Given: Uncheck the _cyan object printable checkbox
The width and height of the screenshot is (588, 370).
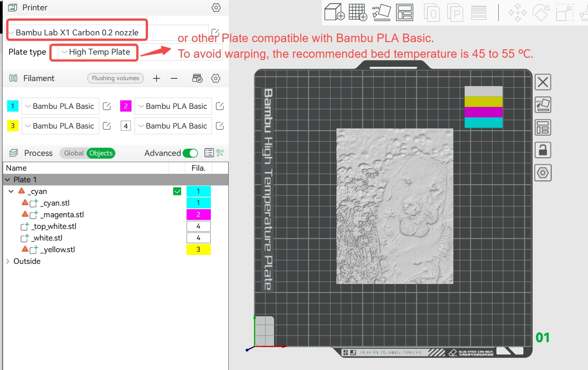Looking at the screenshot, I should pos(177,192).
